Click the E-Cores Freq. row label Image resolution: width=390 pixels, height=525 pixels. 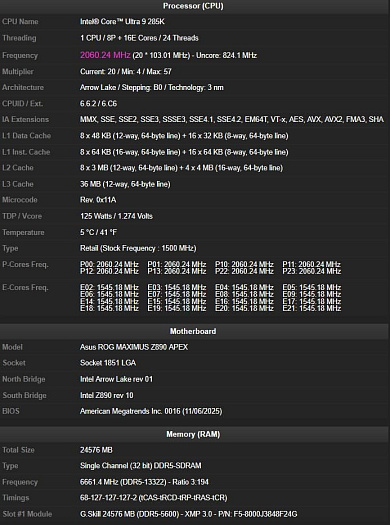(25, 288)
